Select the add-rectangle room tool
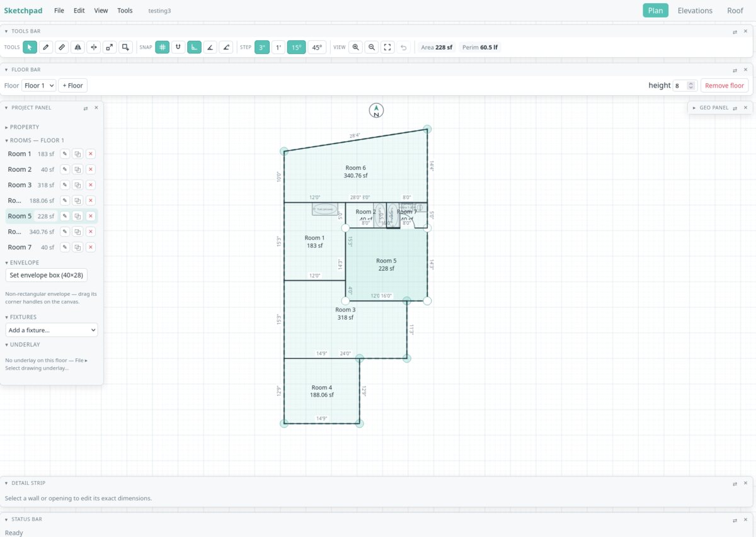The width and height of the screenshot is (756, 537). click(126, 47)
